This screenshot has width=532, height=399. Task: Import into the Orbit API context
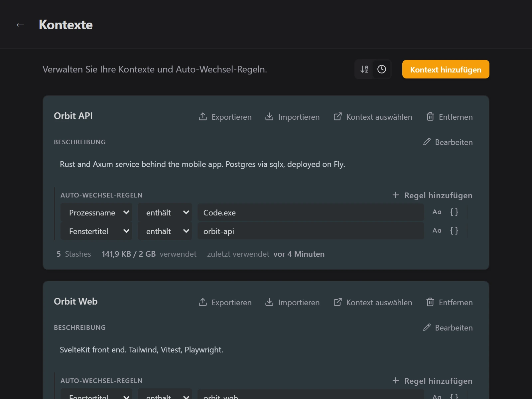point(292,117)
